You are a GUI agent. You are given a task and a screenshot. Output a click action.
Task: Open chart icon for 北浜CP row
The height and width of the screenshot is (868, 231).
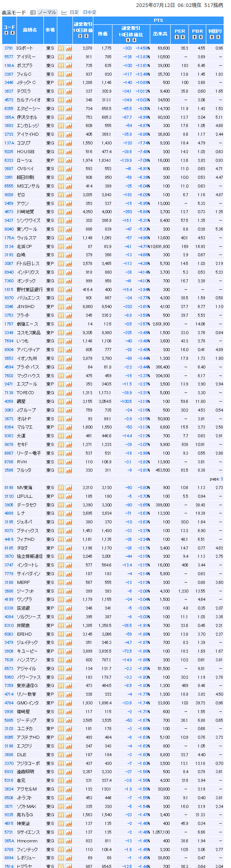pos(69,247)
